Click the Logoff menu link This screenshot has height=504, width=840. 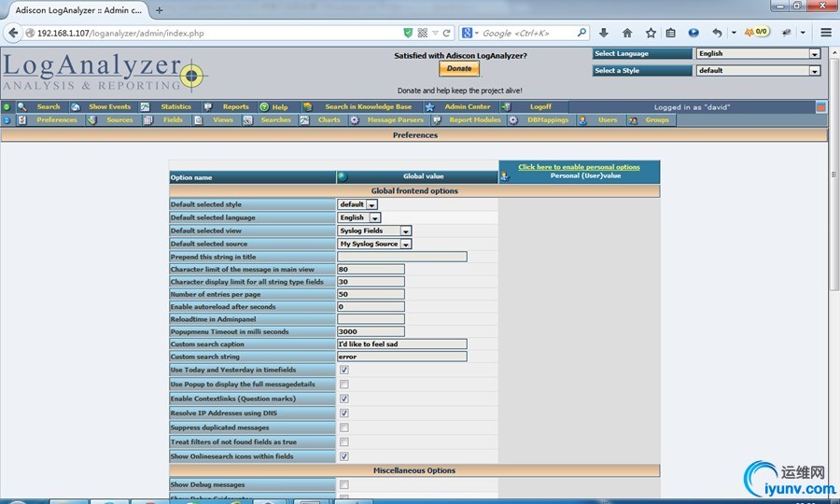click(x=540, y=107)
